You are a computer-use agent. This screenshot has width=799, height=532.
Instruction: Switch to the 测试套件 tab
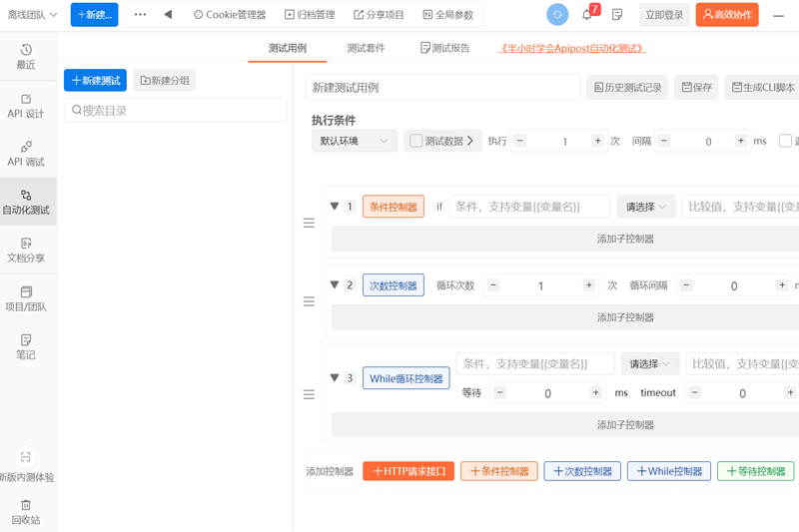(366, 48)
